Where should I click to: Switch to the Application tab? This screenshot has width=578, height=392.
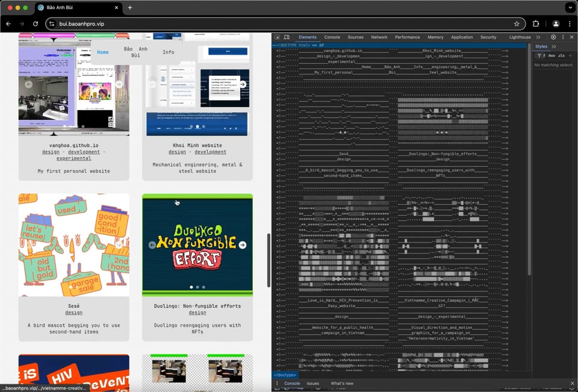(x=462, y=37)
